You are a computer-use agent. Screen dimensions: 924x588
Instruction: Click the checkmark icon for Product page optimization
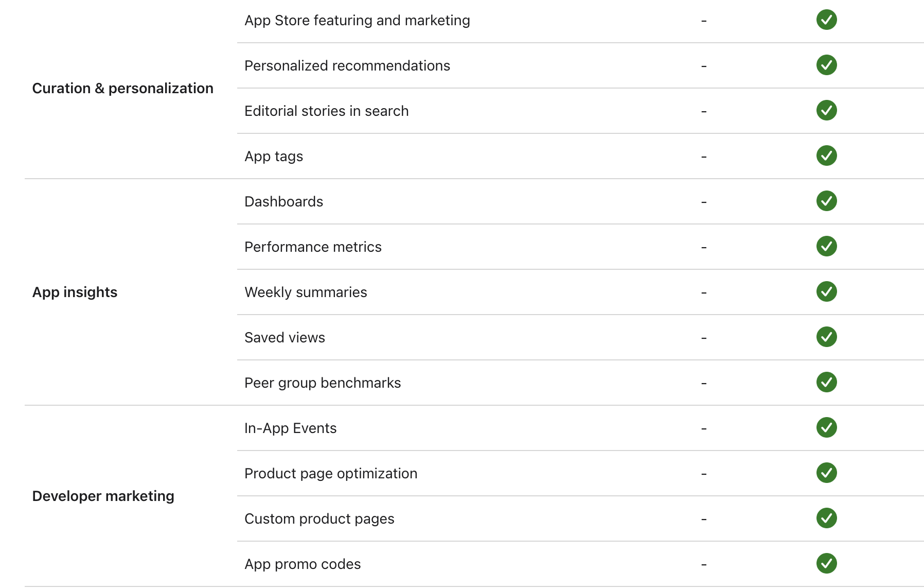[826, 473]
